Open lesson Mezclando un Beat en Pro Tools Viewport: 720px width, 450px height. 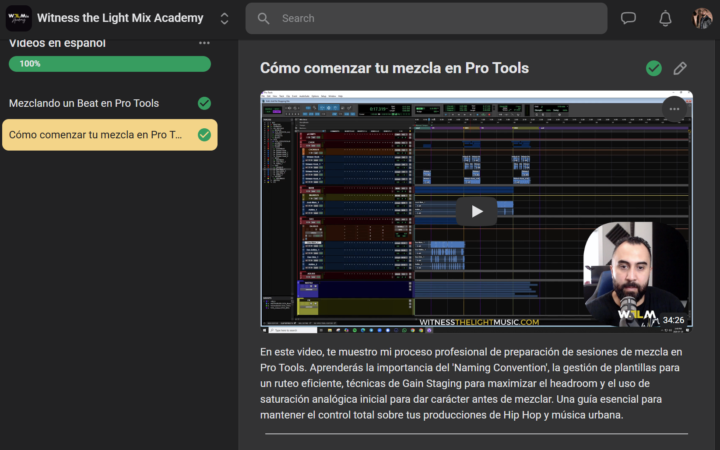(84, 103)
